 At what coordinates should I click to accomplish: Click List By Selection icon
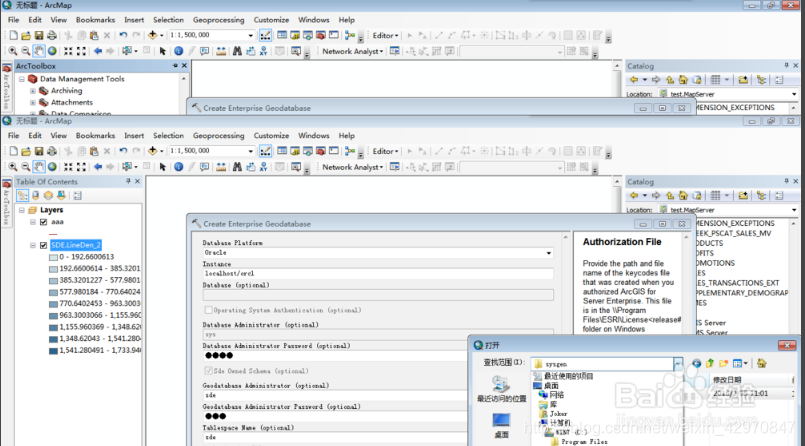(x=61, y=196)
